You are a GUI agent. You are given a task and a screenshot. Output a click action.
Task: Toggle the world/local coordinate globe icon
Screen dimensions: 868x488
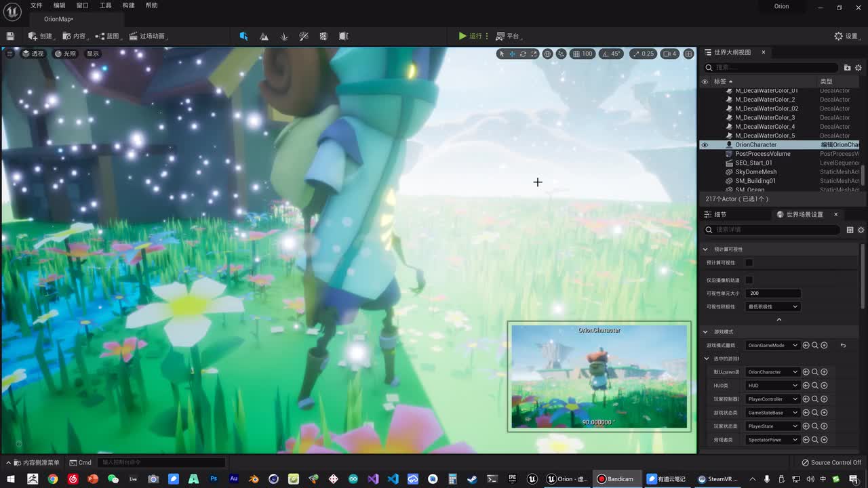(x=547, y=54)
